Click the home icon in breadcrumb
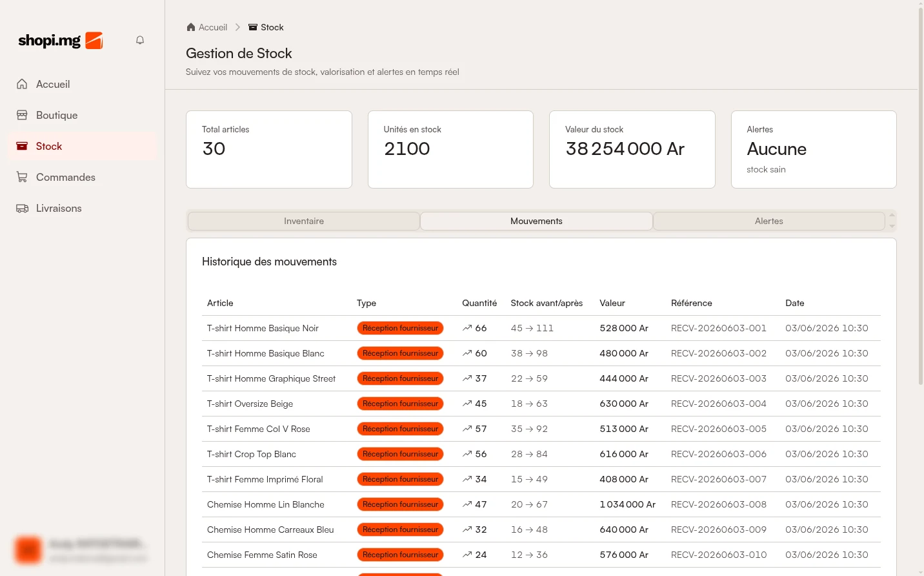 191,27
